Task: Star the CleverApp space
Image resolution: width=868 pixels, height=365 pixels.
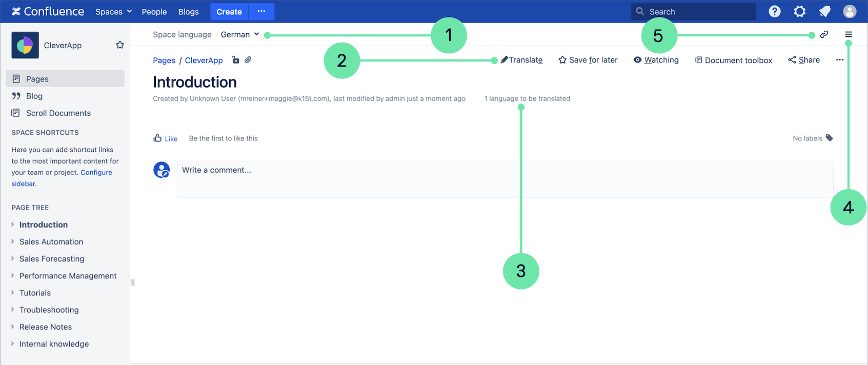Action: pyautogui.click(x=120, y=45)
